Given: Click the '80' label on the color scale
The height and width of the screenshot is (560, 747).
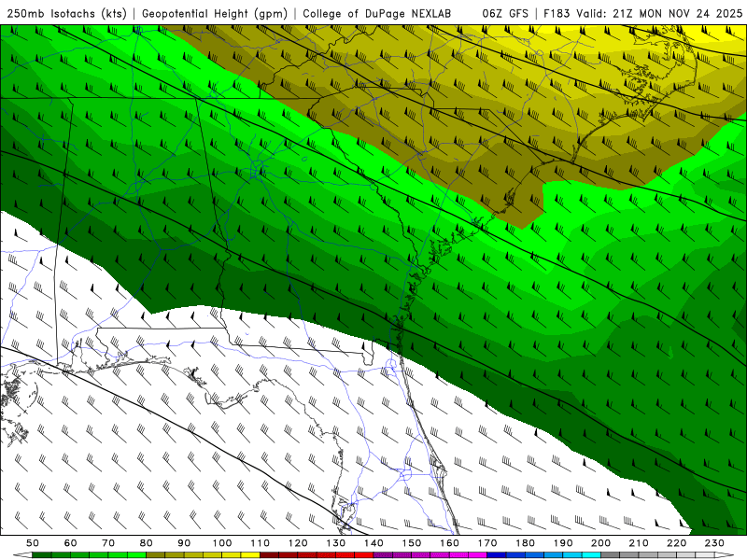Looking at the screenshot, I should coord(147,543).
